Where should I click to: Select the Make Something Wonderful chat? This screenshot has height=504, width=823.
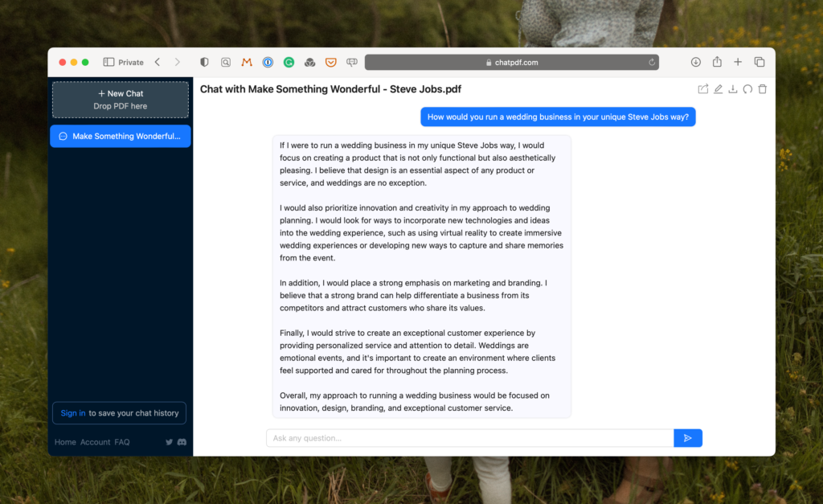tap(121, 136)
